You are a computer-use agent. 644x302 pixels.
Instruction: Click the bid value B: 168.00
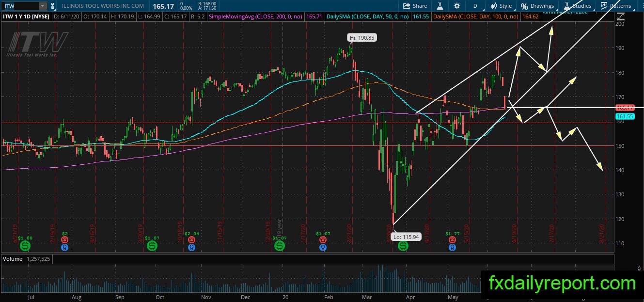point(207,3)
